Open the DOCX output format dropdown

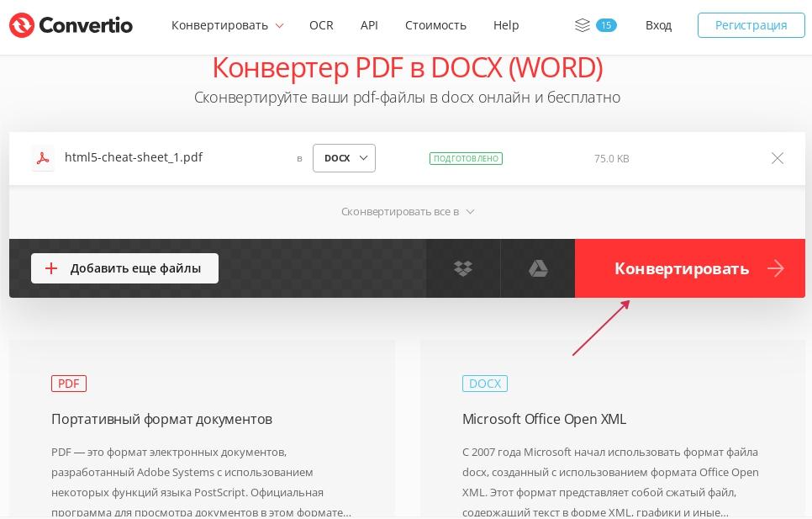[x=344, y=158]
